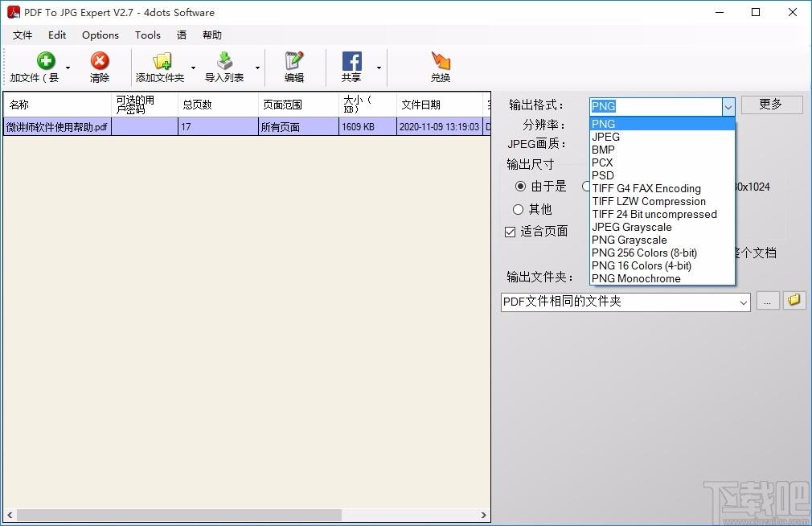Open the Options menu
The width and height of the screenshot is (812, 526).
coord(100,35)
